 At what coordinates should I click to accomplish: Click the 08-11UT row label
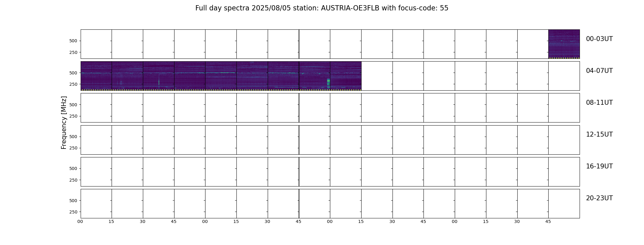[599, 103]
